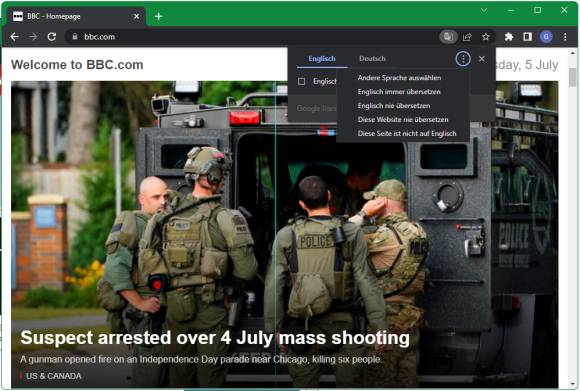Image resolution: width=580 pixels, height=391 pixels.
Task: View site info via padlock icon
Action: 75,37
